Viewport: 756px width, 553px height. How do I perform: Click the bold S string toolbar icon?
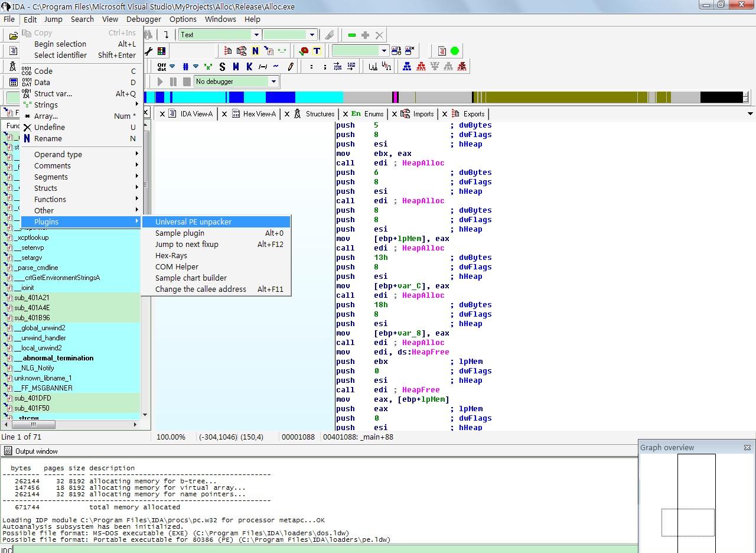[x=222, y=67]
